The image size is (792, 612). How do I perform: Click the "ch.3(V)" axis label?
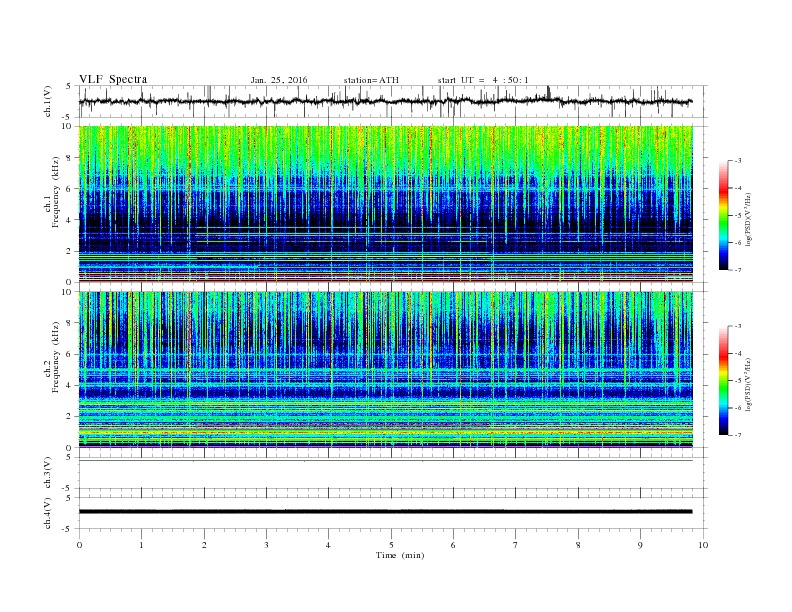(x=48, y=473)
